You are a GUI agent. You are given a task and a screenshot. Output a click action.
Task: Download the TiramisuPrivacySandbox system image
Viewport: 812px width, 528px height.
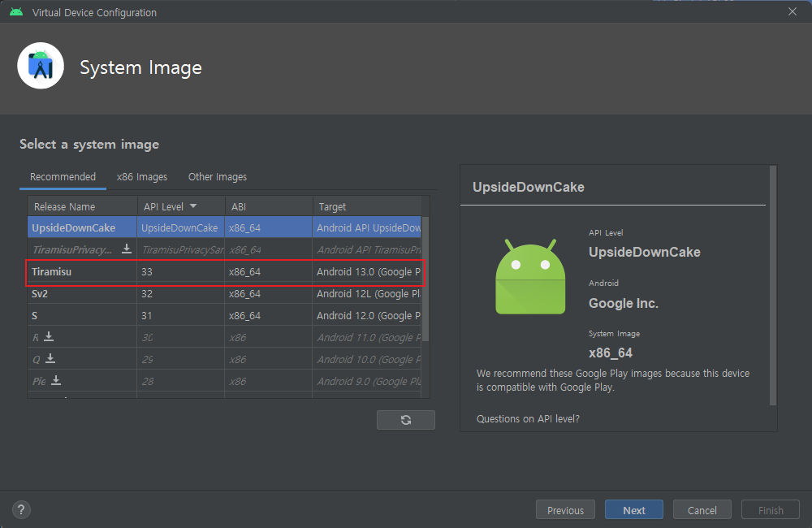click(127, 249)
